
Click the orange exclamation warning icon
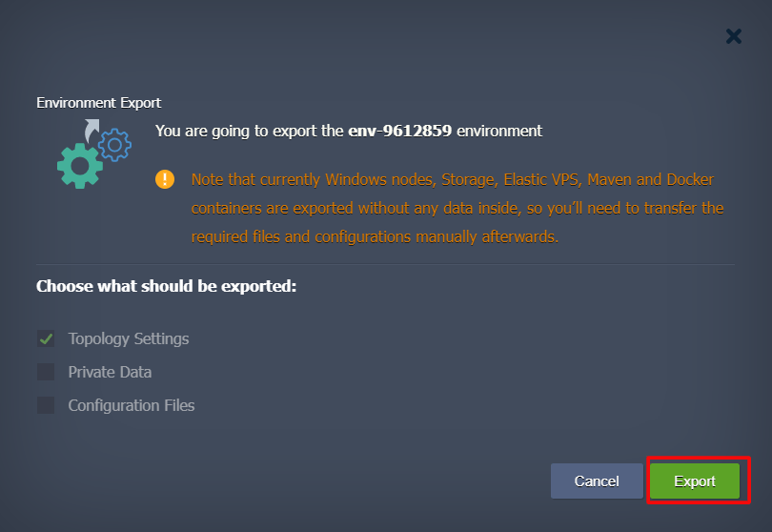pyautogui.click(x=165, y=179)
